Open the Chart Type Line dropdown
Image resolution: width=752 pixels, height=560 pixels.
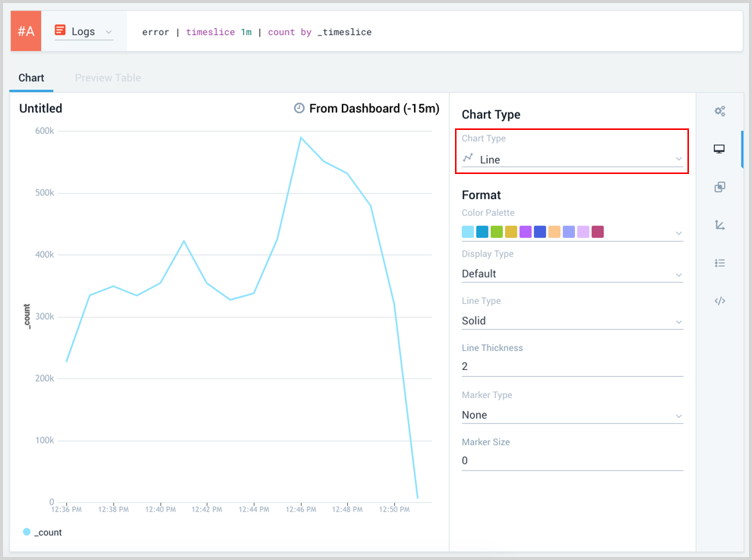572,160
